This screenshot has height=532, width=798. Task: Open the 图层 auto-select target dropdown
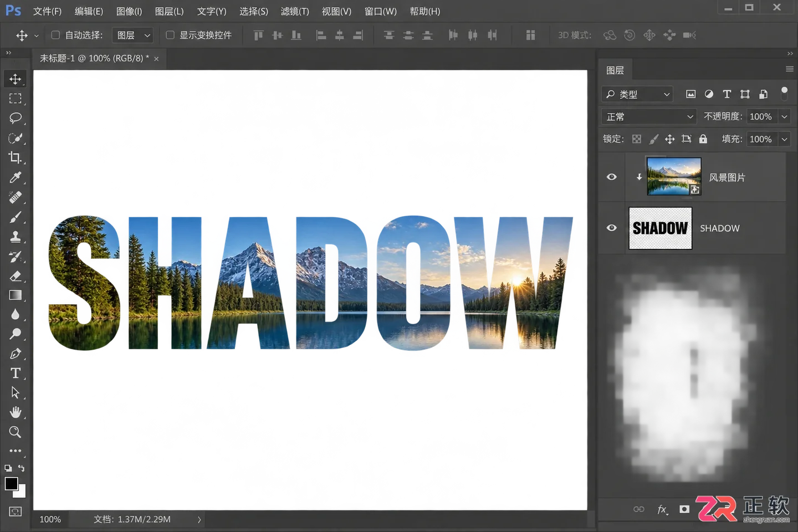click(x=132, y=35)
